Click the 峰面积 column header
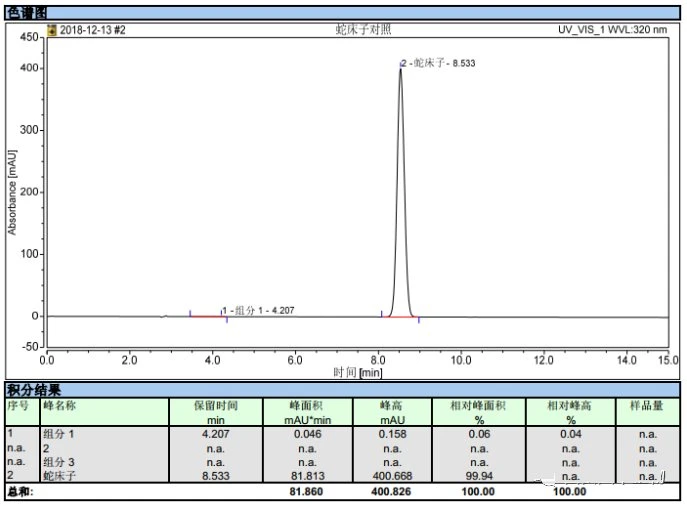This screenshot has height=506, width=687. click(x=308, y=412)
